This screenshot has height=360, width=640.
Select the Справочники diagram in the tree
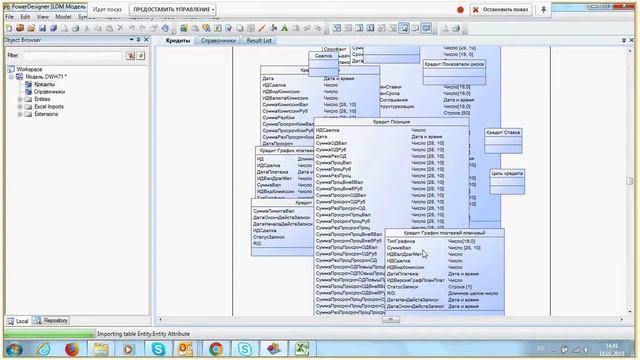tap(49, 91)
